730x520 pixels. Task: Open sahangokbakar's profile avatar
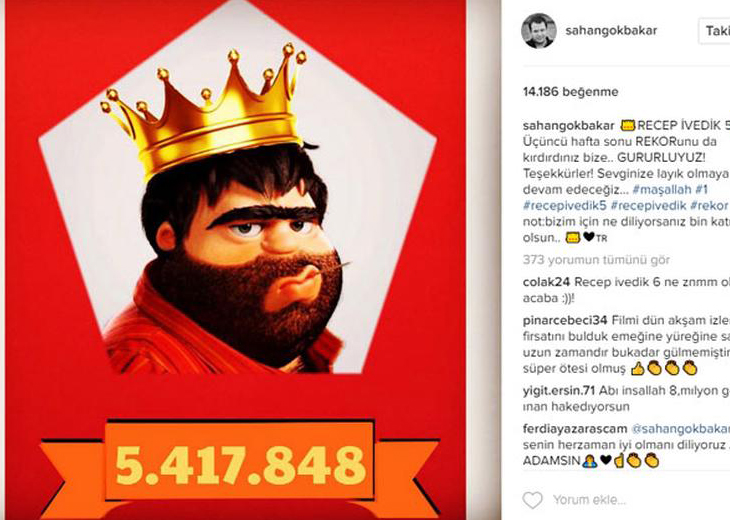[539, 31]
